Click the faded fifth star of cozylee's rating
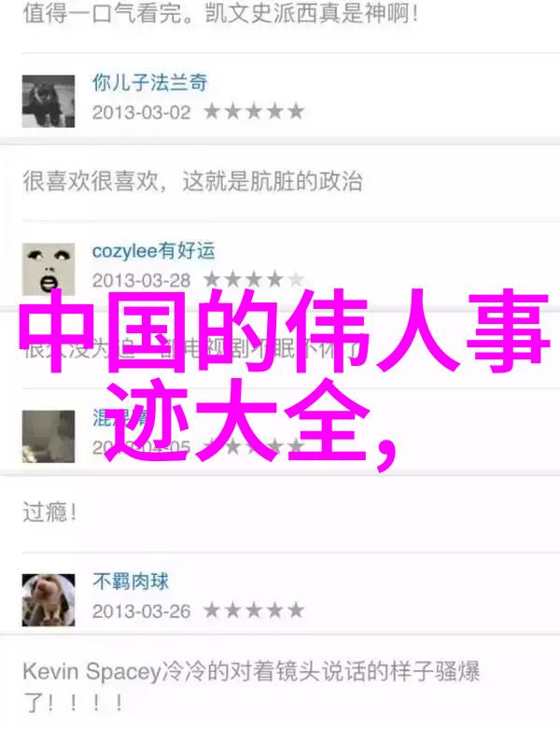 click(296, 280)
